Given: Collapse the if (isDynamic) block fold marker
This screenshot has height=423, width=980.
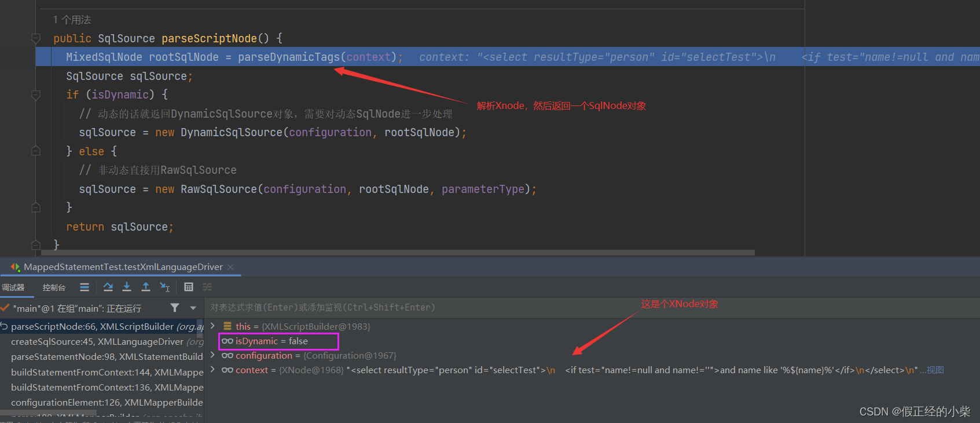Looking at the screenshot, I should (36, 95).
